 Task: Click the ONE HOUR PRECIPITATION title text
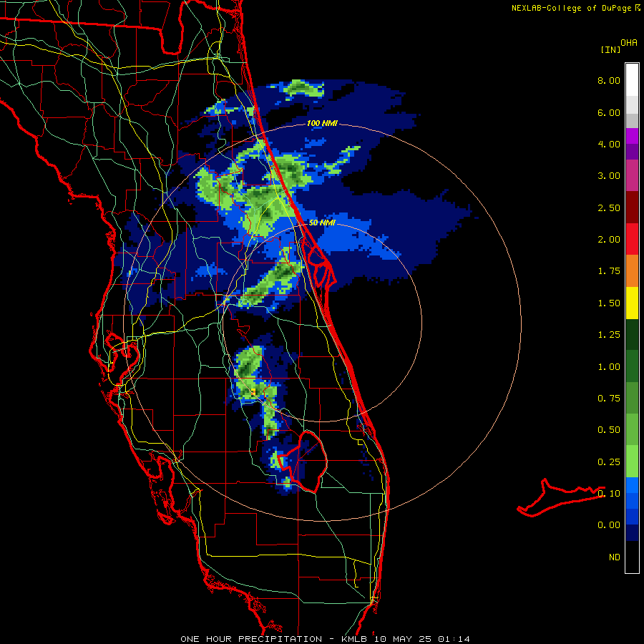tap(251, 639)
